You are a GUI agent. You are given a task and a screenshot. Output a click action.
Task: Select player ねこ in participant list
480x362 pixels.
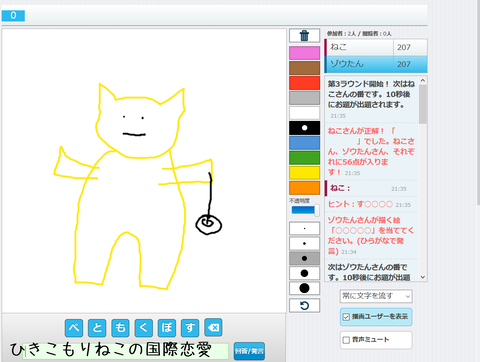376,47
